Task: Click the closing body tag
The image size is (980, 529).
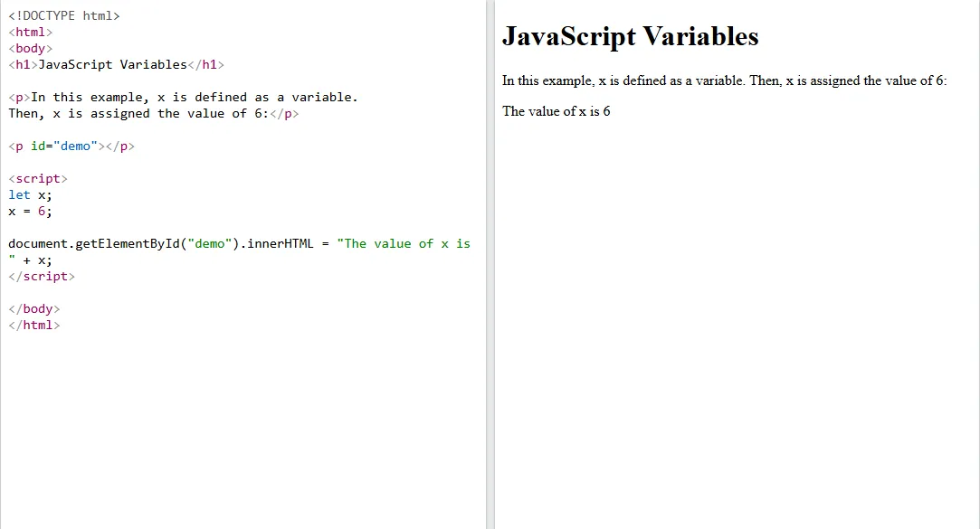Action: (x=33, y=308)
